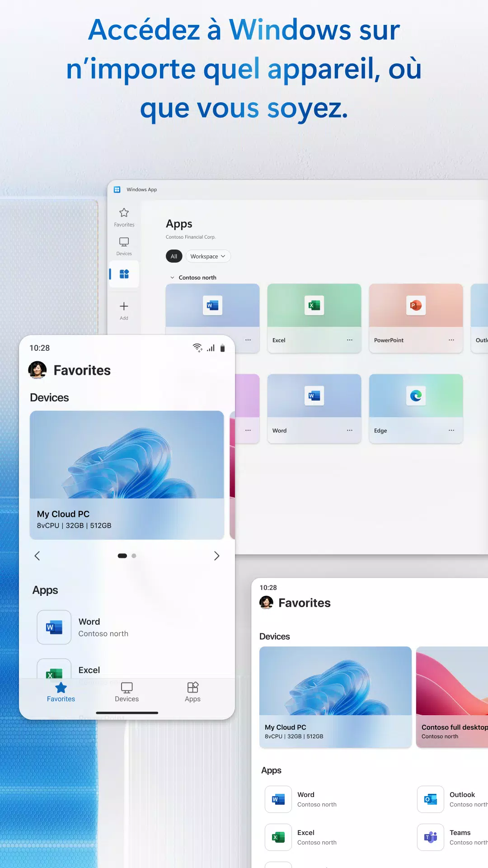Viewport: 488px width, 868px height.
Task: Open Favorites in desktop app sidebar
Action: tap(124, 217)
